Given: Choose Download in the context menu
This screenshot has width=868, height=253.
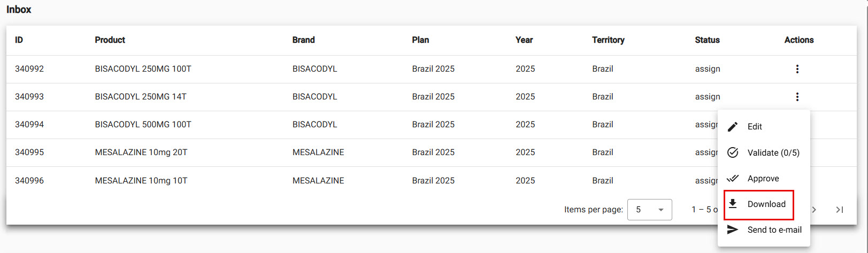Looking at the screenshot, I should [x=766, y=204].
